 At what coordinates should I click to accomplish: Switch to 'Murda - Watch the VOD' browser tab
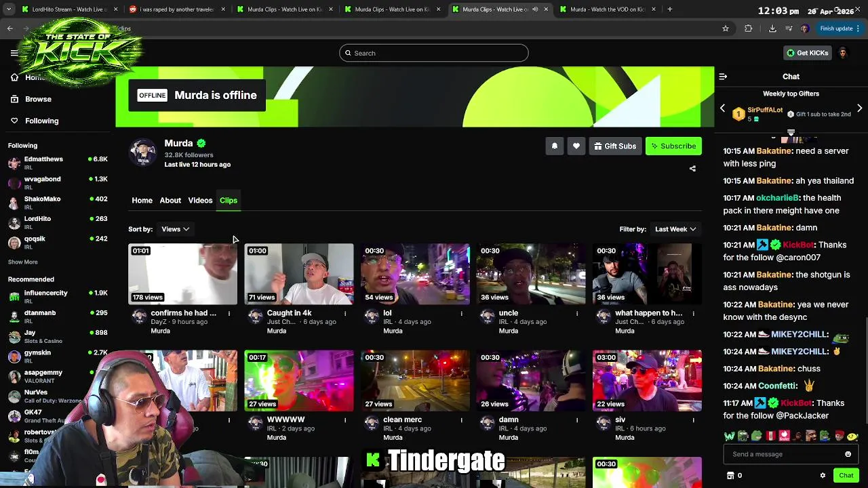pyautogui.click(x=608, y=9)
